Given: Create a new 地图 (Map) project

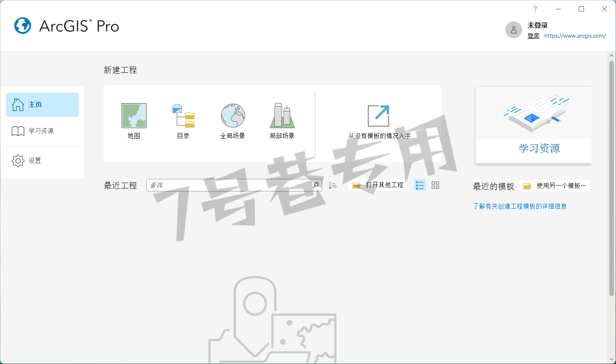Looking at the screenshot, I should [134, 121].
